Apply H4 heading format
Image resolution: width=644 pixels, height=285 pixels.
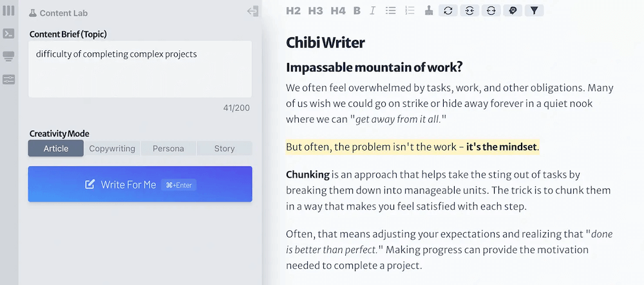click(x=337, y=10)
